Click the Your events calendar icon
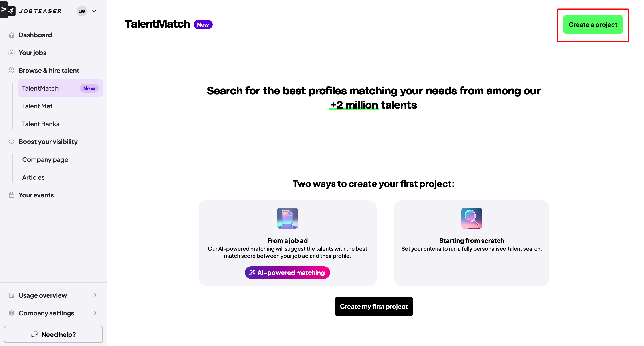Viewport: 644px width, 346px height. [12, 195]
